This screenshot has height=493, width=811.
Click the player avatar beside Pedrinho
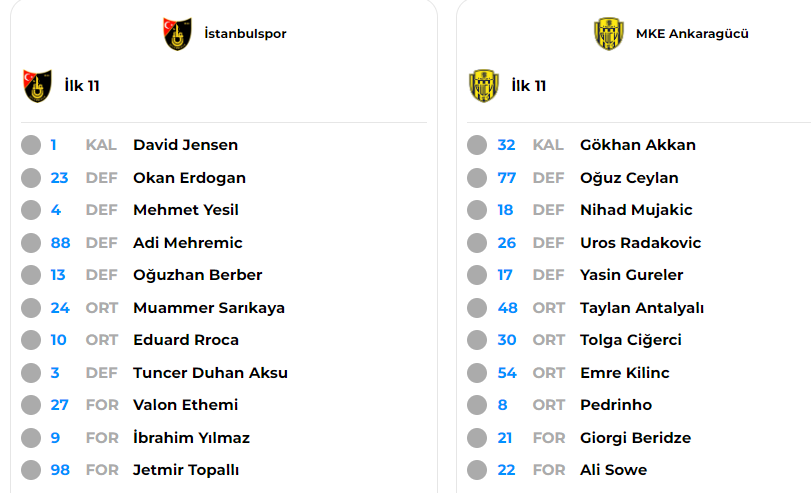[477, 405]
